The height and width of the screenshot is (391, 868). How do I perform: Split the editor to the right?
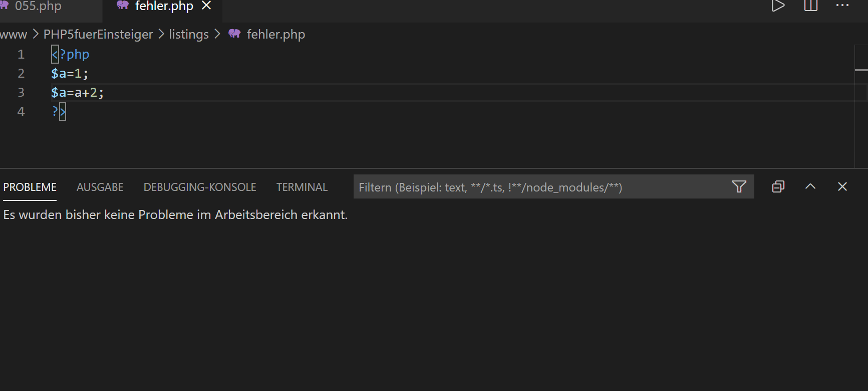click(811, 6)
